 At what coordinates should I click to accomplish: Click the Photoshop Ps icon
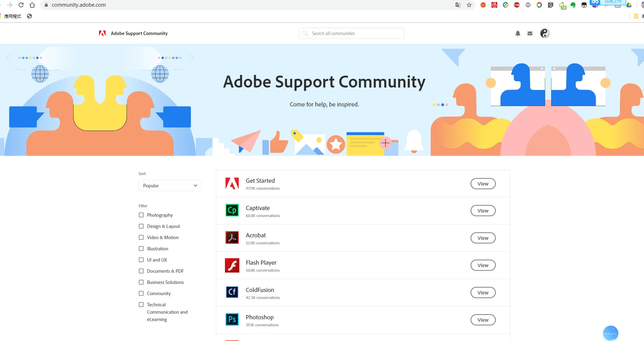tap(232, 320)
